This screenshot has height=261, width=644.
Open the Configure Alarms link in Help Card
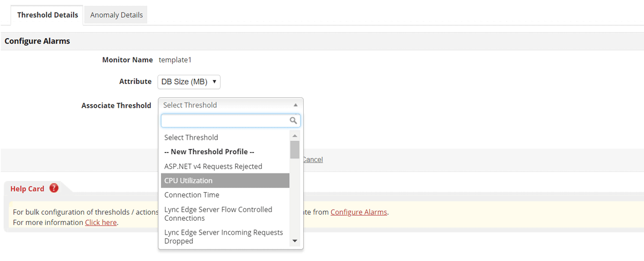[x=358, y=212]
